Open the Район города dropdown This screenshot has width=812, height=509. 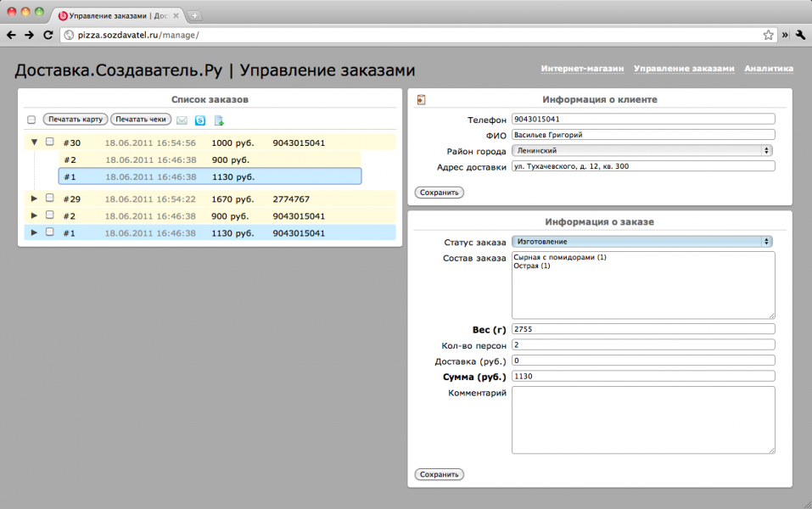point(642,150)
